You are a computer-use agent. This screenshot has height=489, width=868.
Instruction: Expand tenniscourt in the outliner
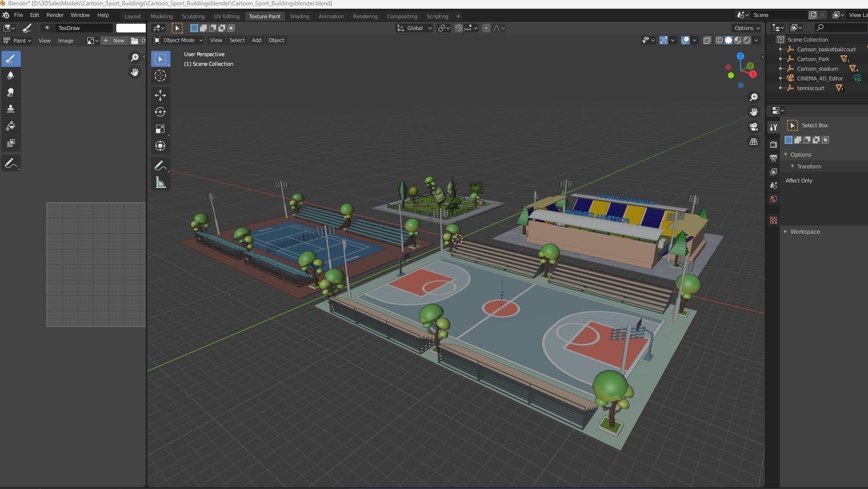point(780,88)
